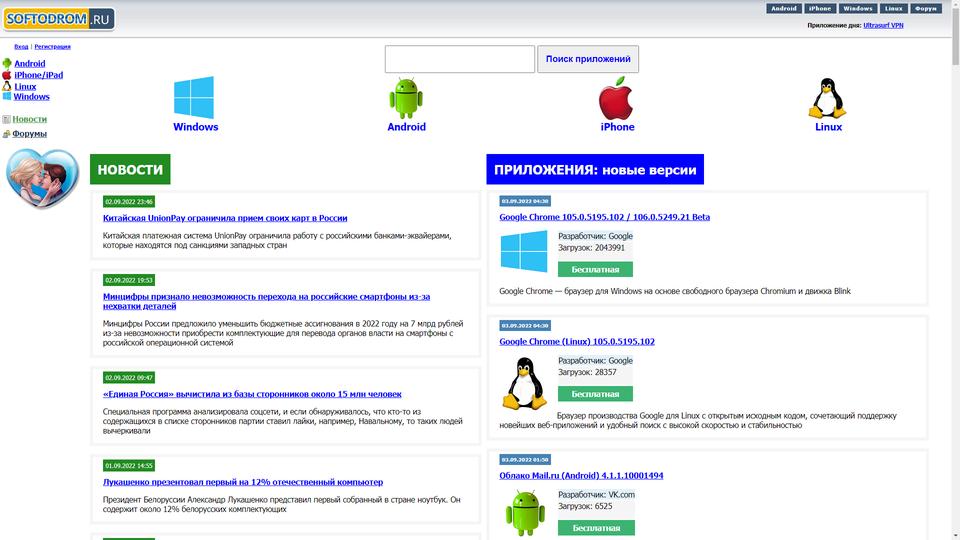Click the Загрузок: 2043991 text

[591, 248]
